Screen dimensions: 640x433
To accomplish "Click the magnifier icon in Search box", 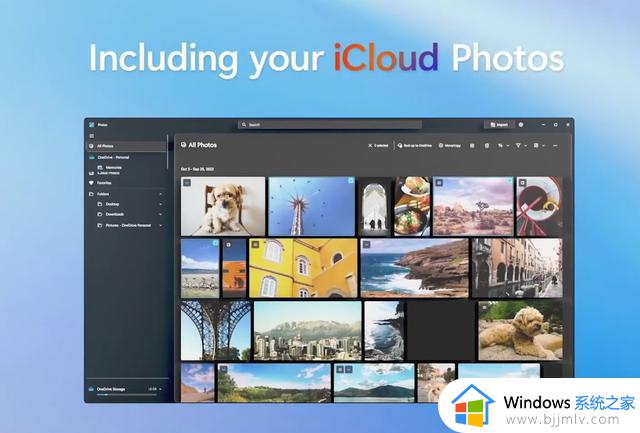I will point(244,124).
